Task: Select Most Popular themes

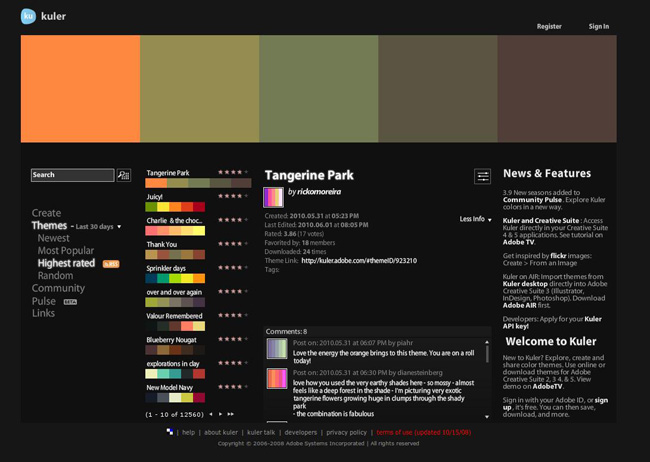Action: [x=65, y=250]
